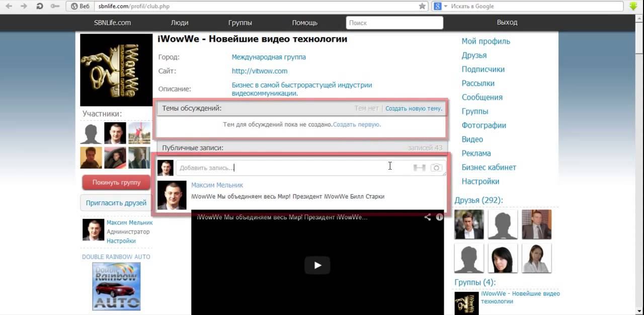Open Подписчики in the sidebar
Viewport: 644px width, 315px height.
(483, 69)
